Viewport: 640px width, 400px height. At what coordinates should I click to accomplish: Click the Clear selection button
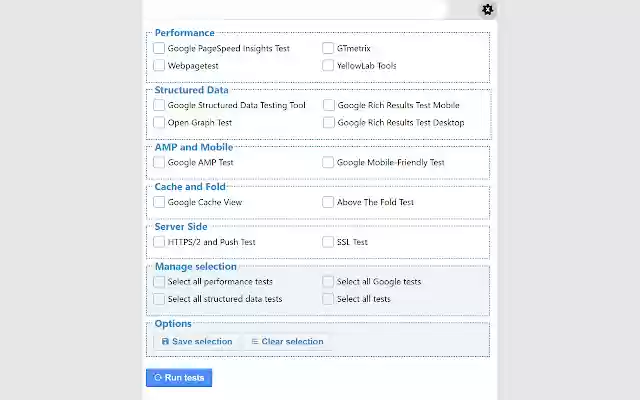(288, 342)
